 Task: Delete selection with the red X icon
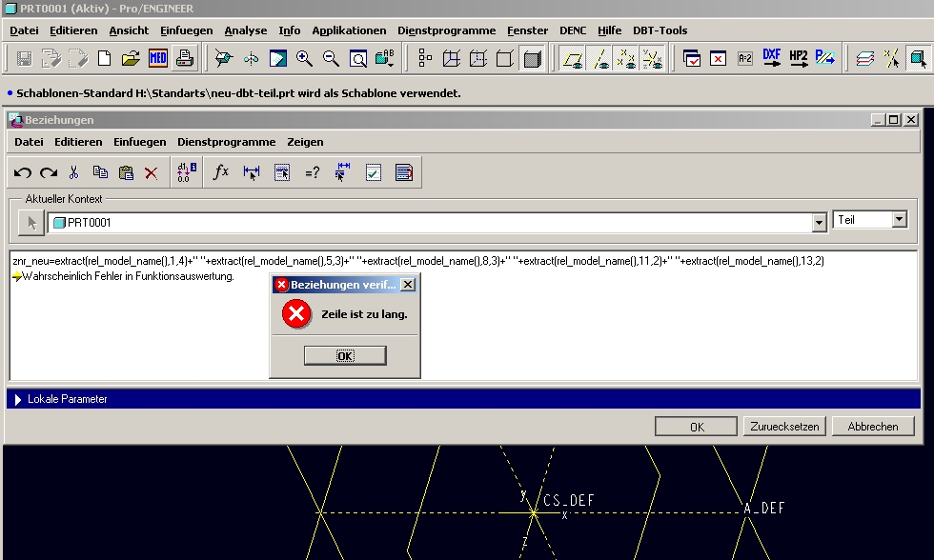click(x=152, y=173)
